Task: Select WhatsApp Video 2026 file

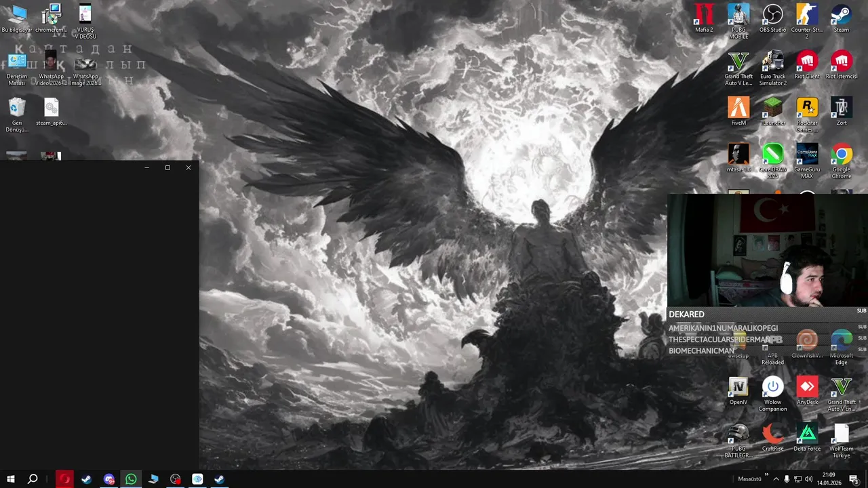Action: pos(52,68)
